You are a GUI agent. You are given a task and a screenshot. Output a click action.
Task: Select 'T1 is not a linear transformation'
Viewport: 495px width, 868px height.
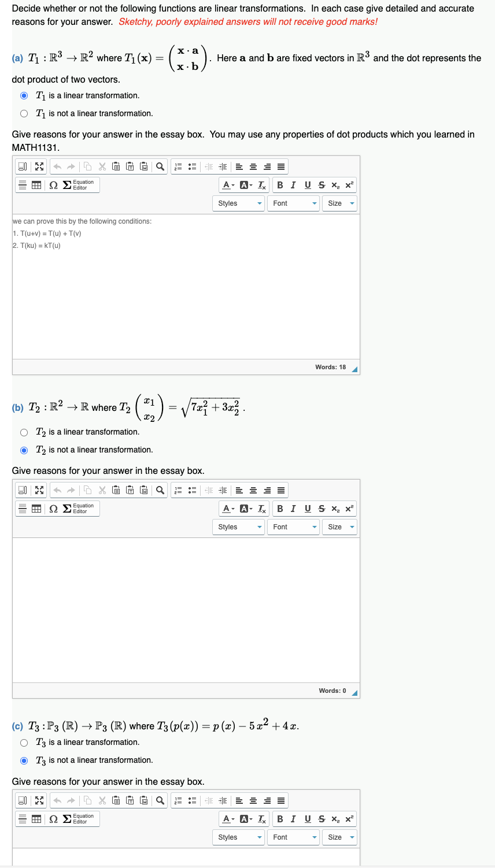point(24,113)
